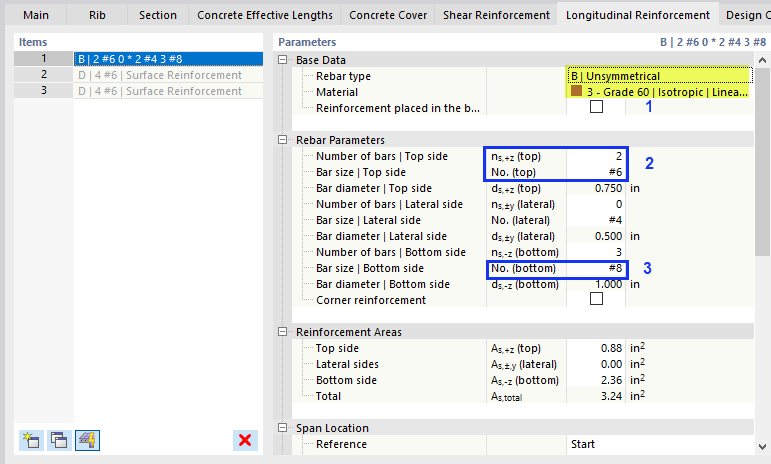Collapse the Span Location section

(x=284, y=428)
